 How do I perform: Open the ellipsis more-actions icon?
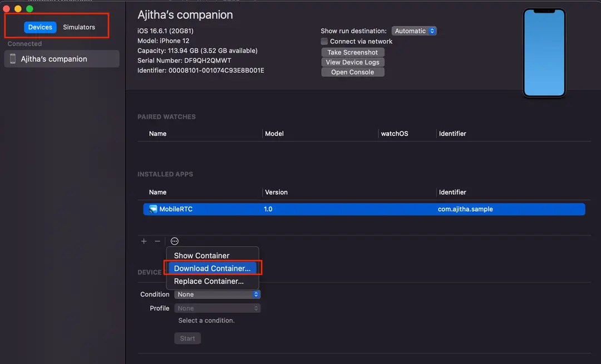click(x=174, y=241)
